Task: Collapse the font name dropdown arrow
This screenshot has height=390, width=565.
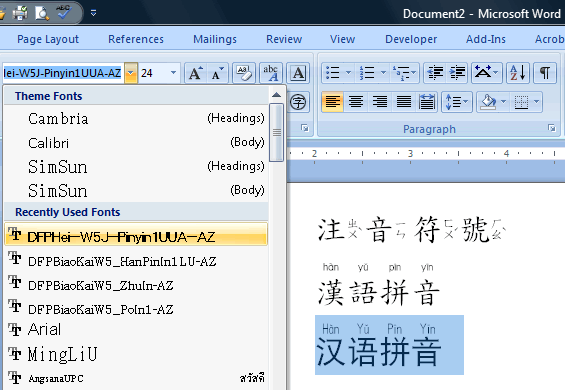Action: click(x=131, y=73)
